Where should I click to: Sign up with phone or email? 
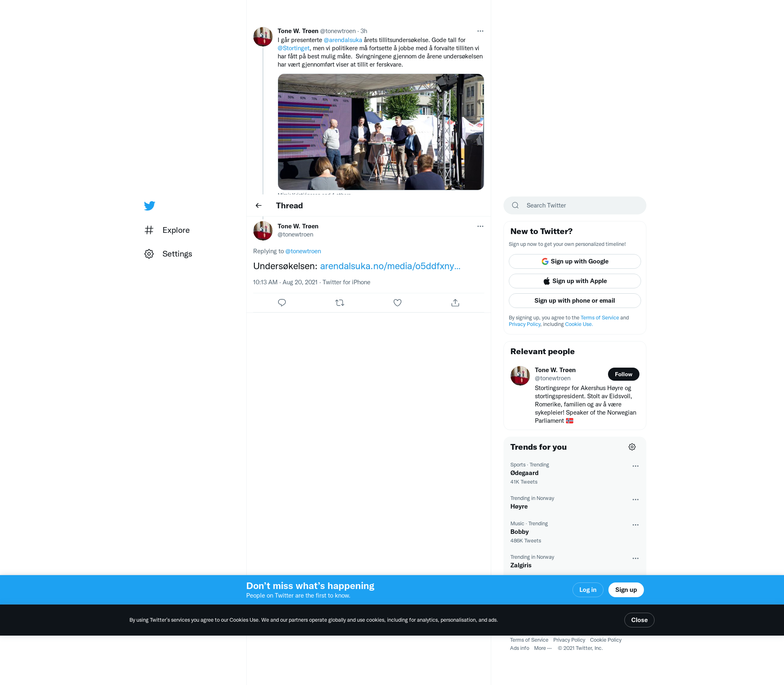click(x=575, y=301)
